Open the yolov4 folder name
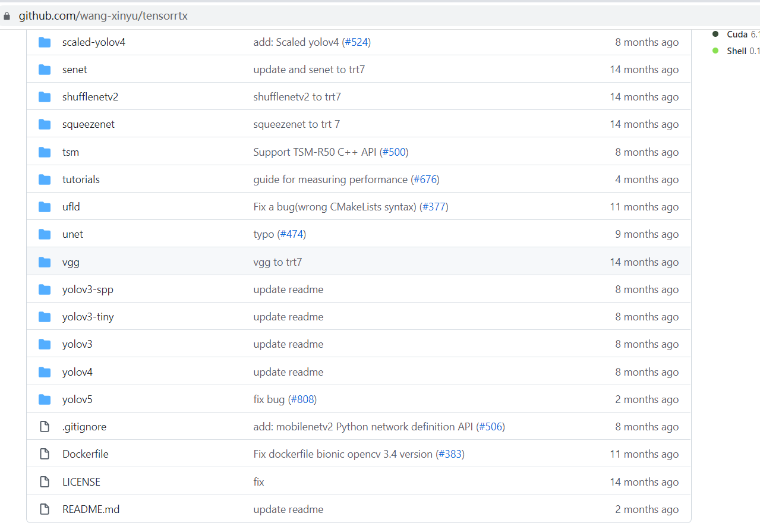760x532 pixels. (x=77, y=372)
